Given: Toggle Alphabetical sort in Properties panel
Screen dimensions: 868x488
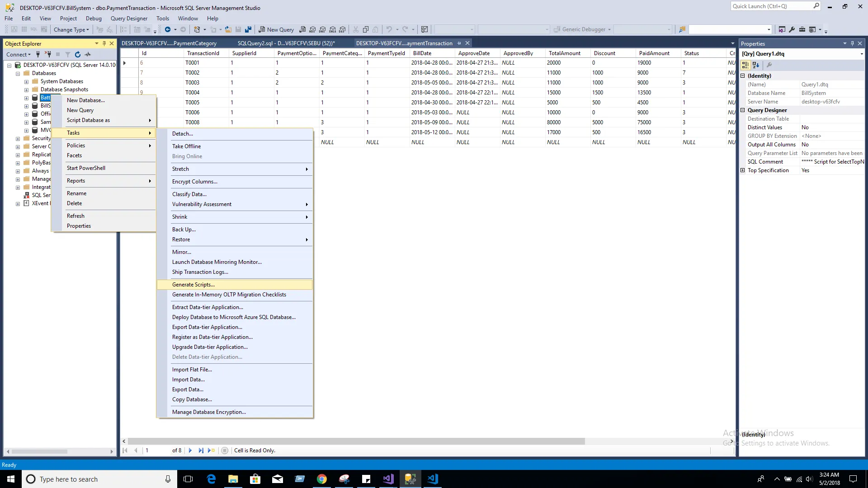Looking at the screenshot, I should [756, 65].
